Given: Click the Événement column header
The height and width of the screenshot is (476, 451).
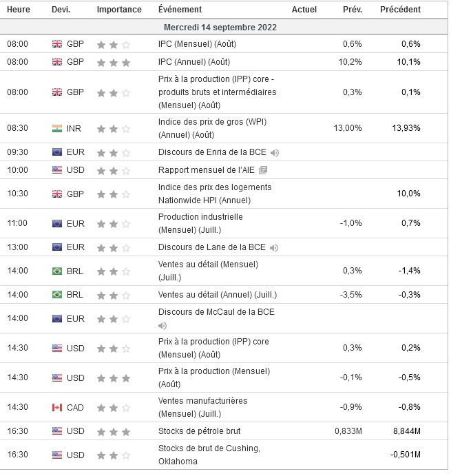Looking at the screenshot, I should pos(180,10).
